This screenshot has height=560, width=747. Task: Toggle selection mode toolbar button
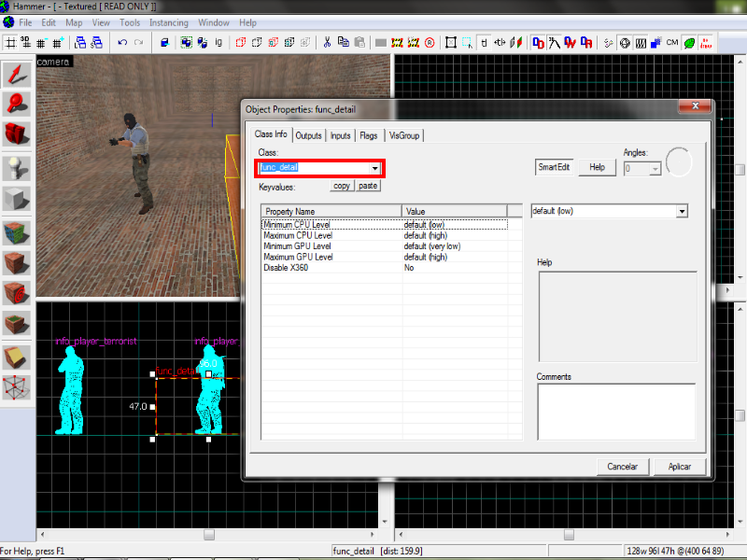[467, 43]
